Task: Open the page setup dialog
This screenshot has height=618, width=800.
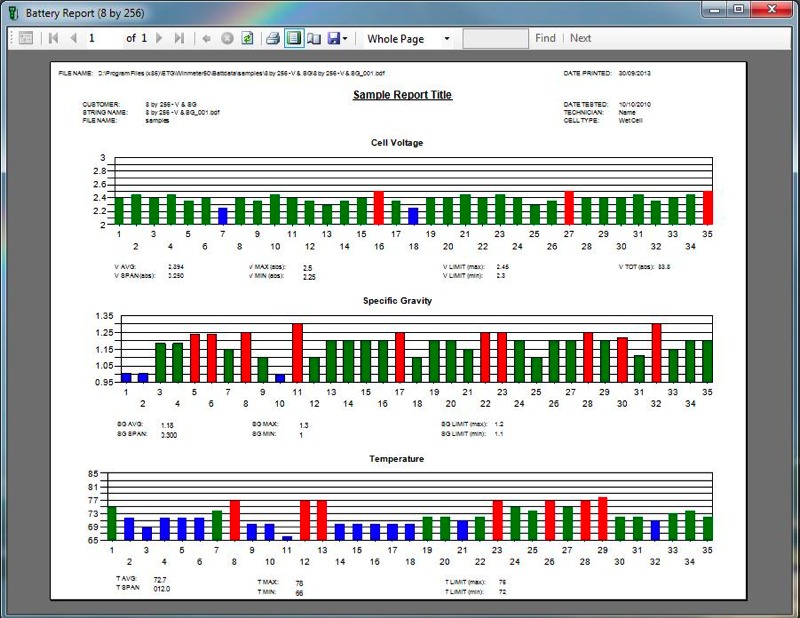Action: tap(314, 38)
